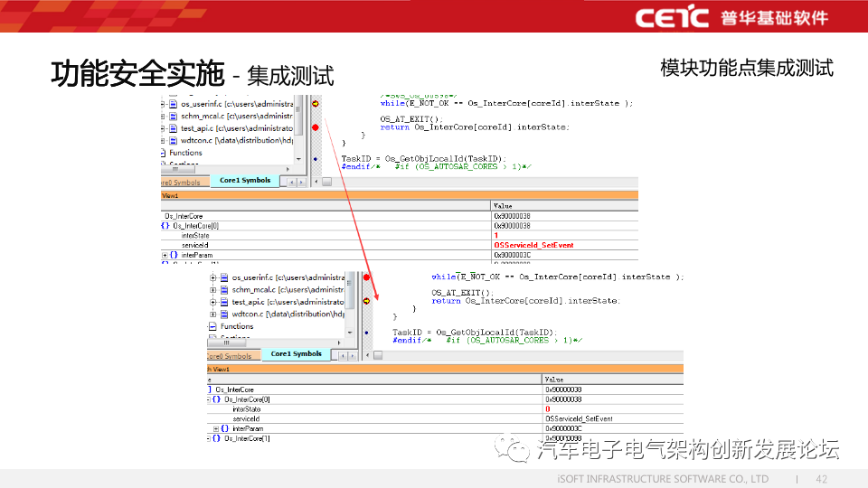The height and width of the screenshot is (488, 868).
Task: Select interState row in lower watch view
Action: 445,409
